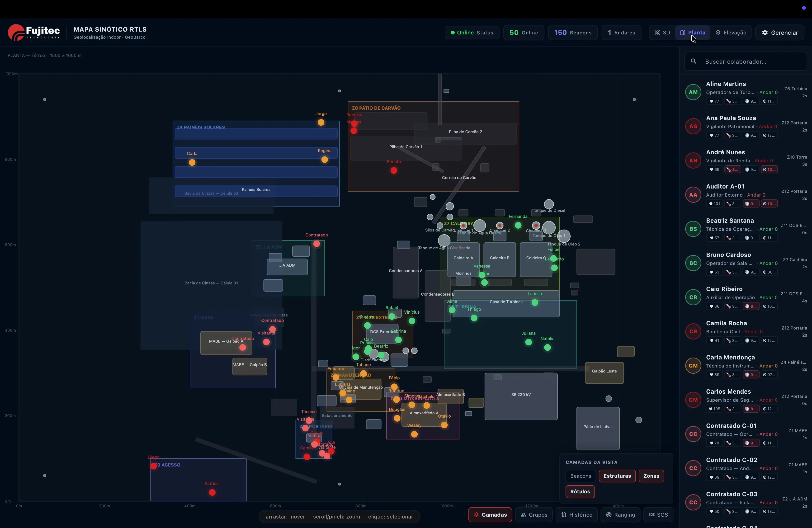Image resolution: width=812 pixels, height=528 pixels.
Task: Select the Pátio de Linhas structure
Action: click(598, 428)
